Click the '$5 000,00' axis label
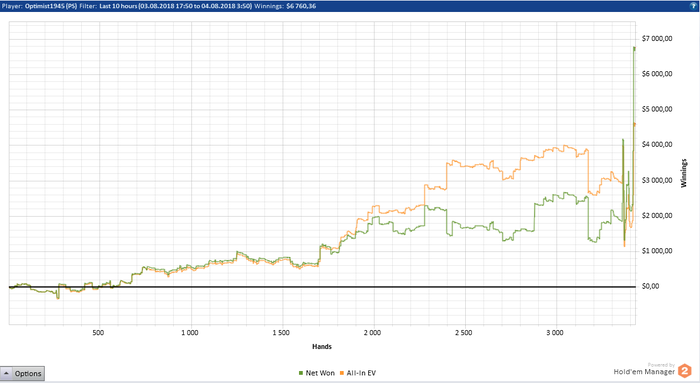The height and width of the screenshot is (383, 700). [x=657, y=109]
